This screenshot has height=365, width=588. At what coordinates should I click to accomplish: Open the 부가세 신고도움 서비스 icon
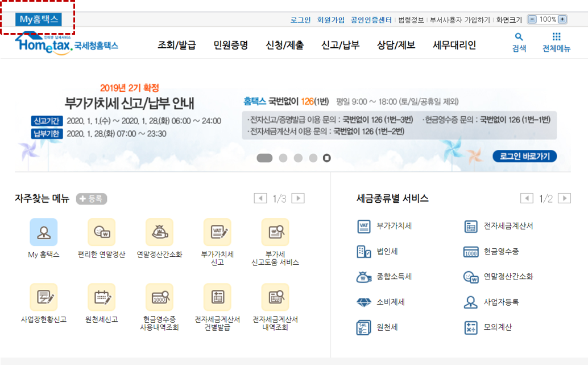pyautogui.click(x=275, y=232)
